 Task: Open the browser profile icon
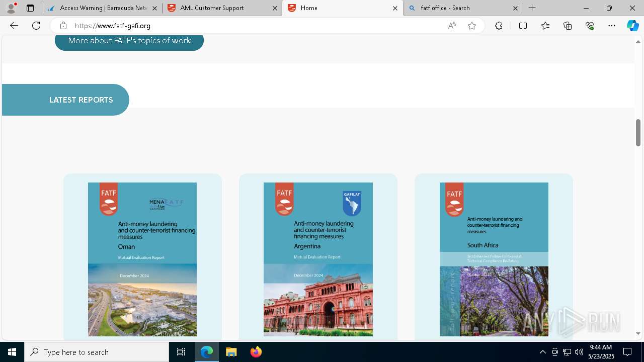[11, 8]
